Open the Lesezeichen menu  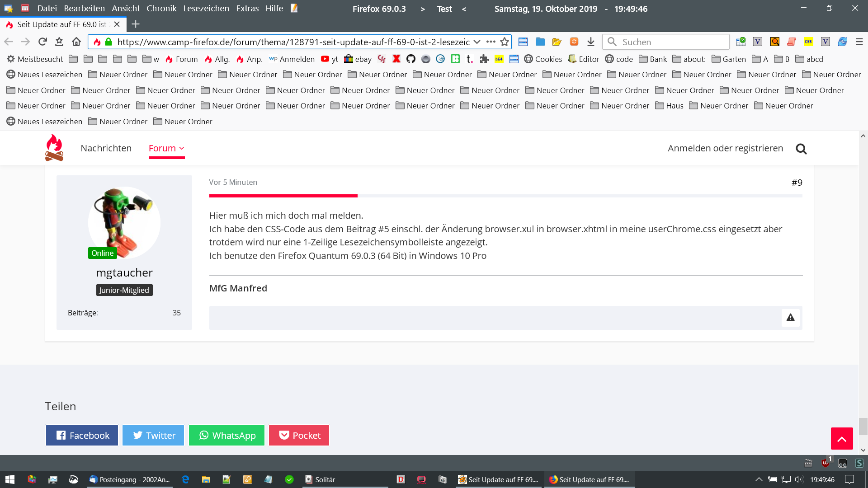206,9
